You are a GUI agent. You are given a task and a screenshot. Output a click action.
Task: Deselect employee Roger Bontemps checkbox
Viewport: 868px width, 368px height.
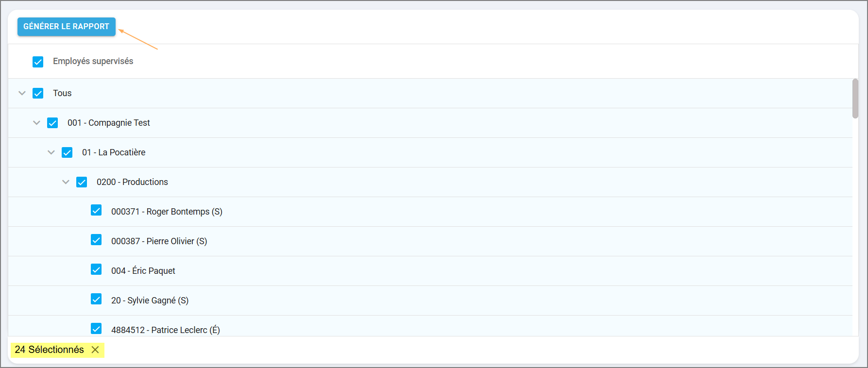coord(96,210)
